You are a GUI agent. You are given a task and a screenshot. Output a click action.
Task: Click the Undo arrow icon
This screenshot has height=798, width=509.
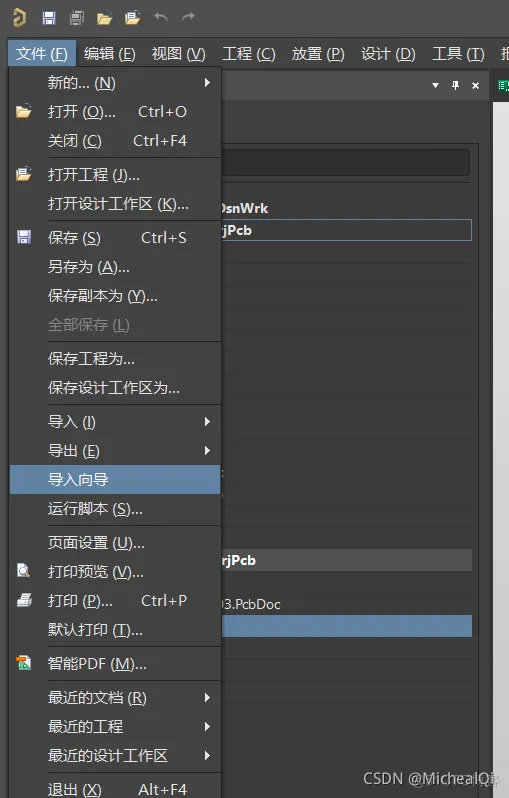[x=161, y=17]
